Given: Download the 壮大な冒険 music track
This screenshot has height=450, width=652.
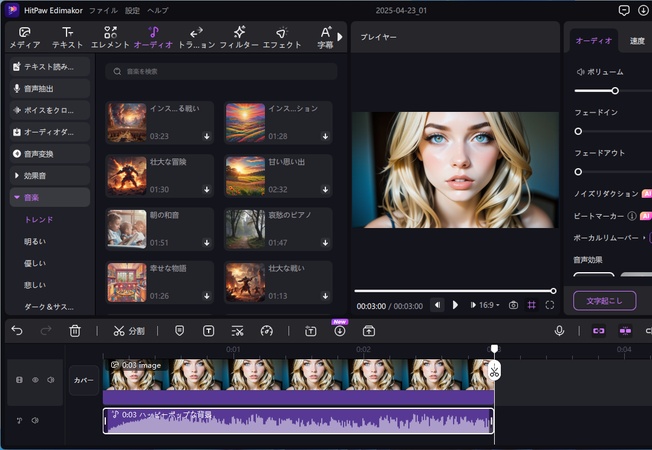Looking at the screenshot, I should (x=207, y=190).
